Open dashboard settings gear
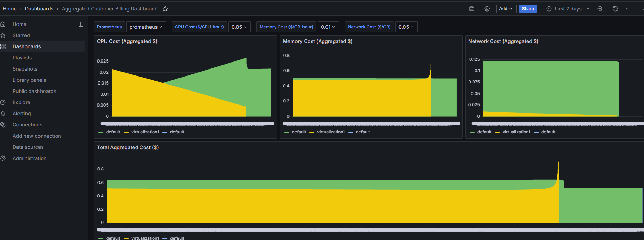 (487, 9)
